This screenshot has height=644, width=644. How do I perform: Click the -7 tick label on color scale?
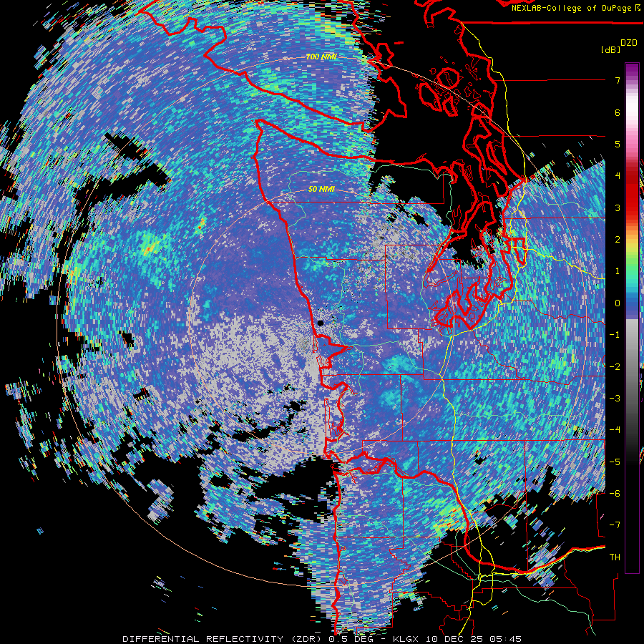[x=615, y=525]
